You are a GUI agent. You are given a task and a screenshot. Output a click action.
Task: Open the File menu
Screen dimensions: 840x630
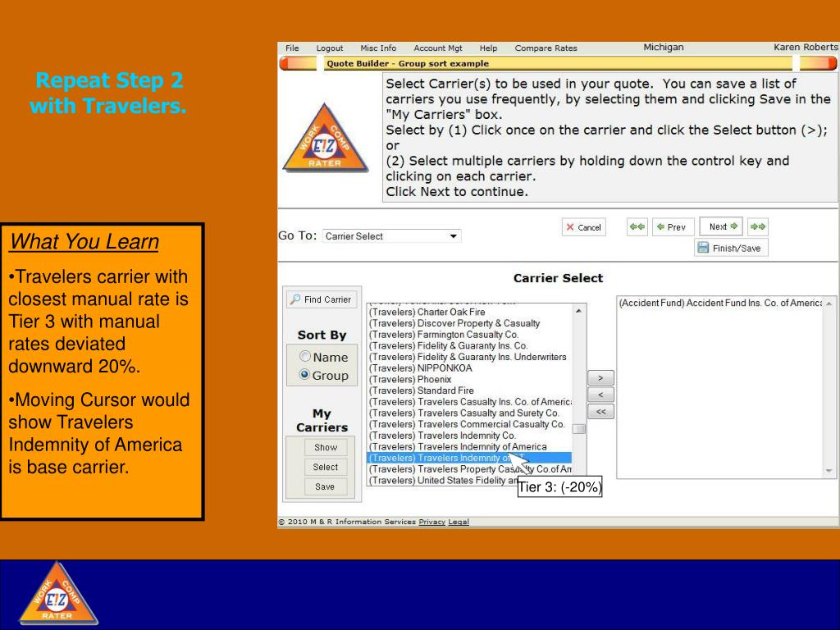click(x=292, y=48)
